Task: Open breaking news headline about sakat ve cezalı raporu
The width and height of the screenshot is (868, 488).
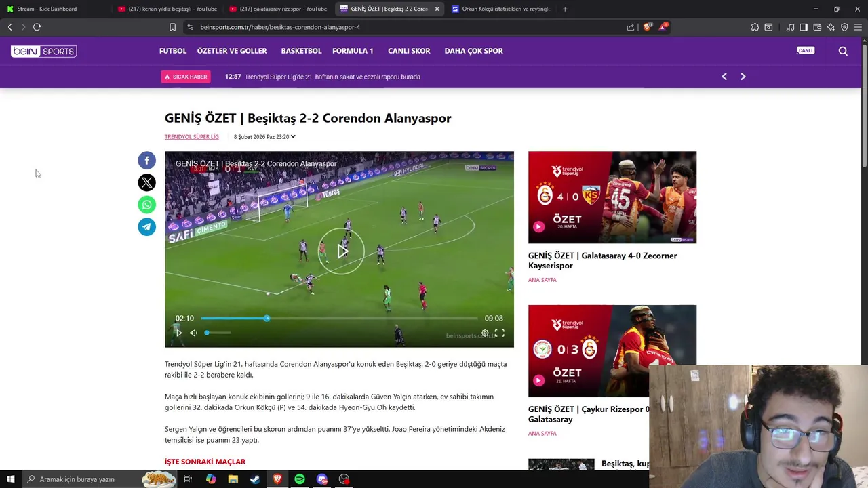Action: tap(332, 77)
